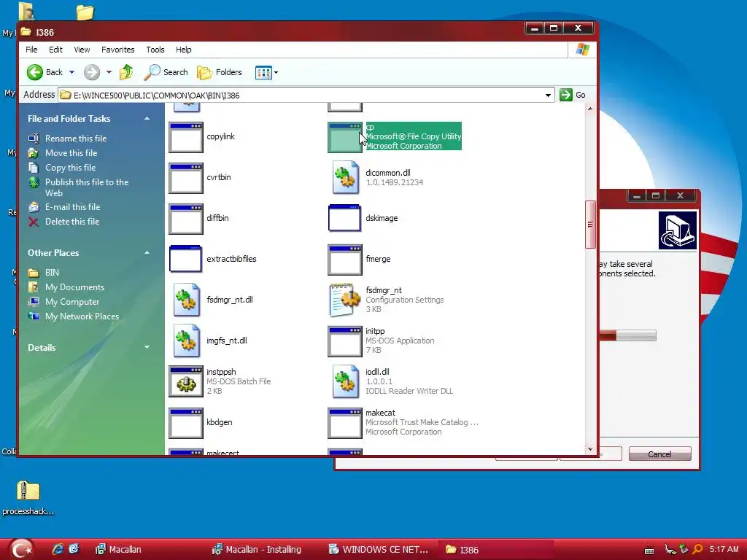Screen dimensions: 747x560
Task: Click Rename this file
Action: [x=76, y=139]
